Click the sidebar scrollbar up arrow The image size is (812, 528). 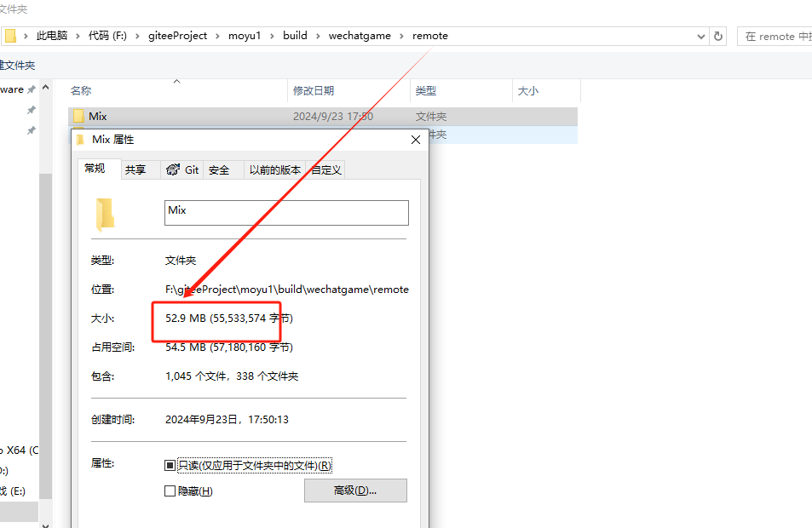tap(45, 88)
